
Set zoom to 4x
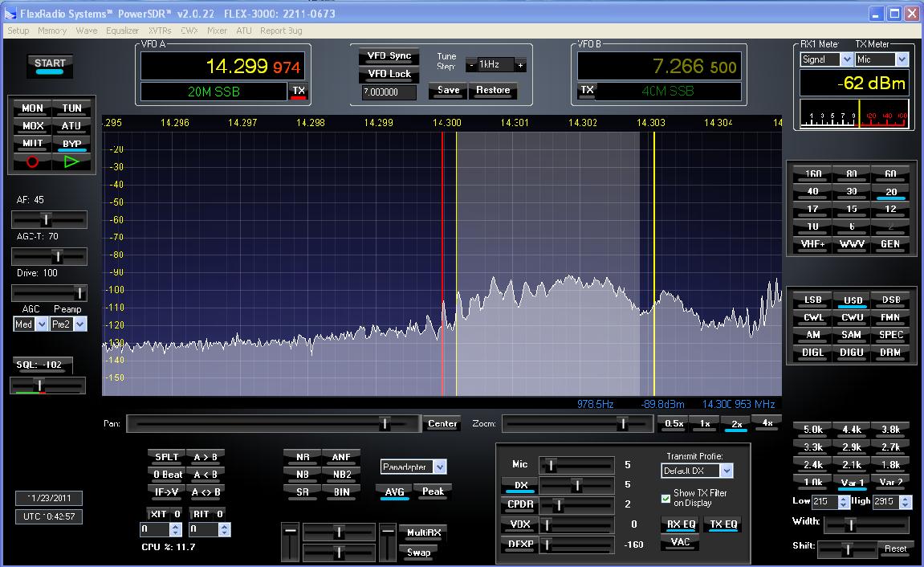767,423
